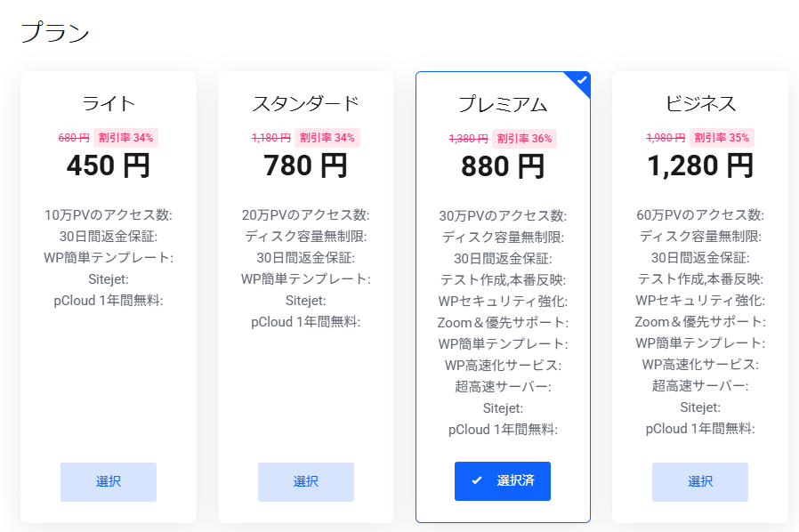799x532 pixels.
Task: Select the ライト plan button
Action: 109,481
